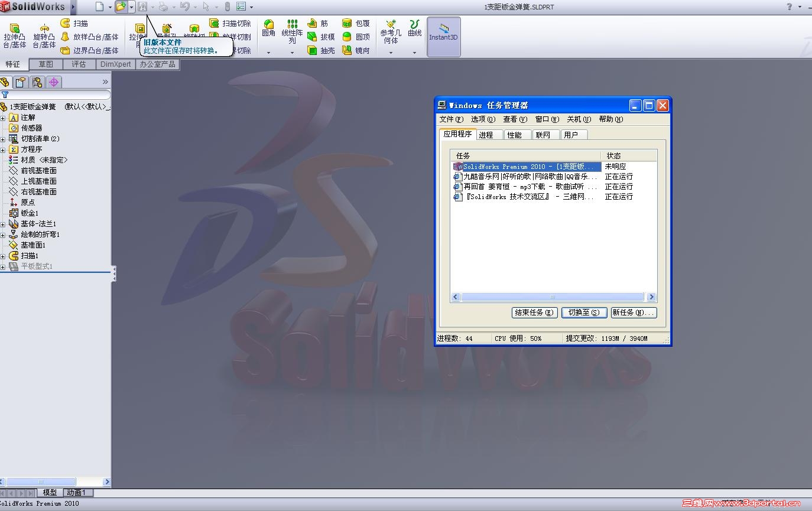Open the PropertyManager tab icon
The width and height of the screenshot is (812, 511).
(x=21, y=82)
